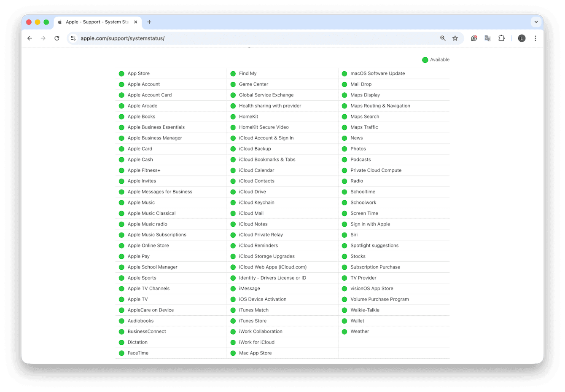Click the Chrome profile avatar
565x392 pixels.
[522, 38]
